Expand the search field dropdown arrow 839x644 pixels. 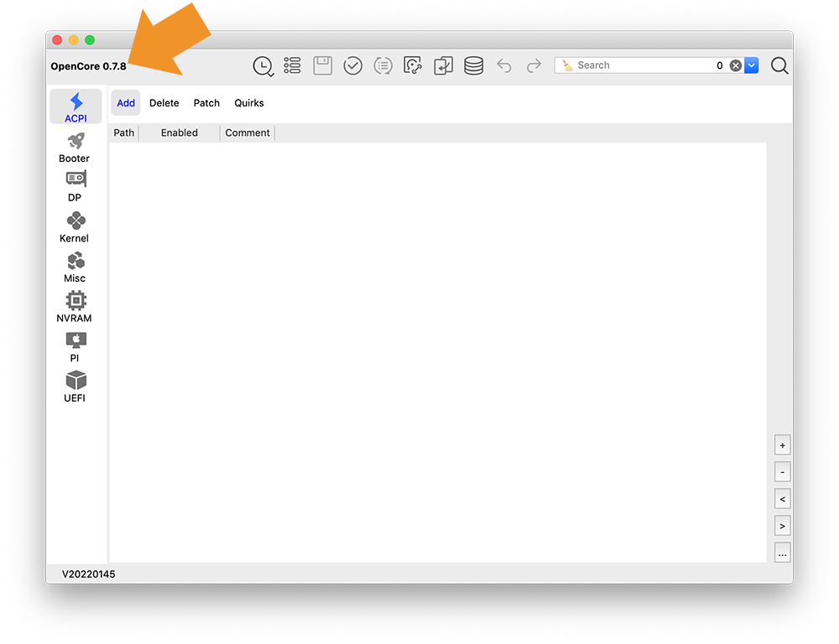[x=752, y=65]
